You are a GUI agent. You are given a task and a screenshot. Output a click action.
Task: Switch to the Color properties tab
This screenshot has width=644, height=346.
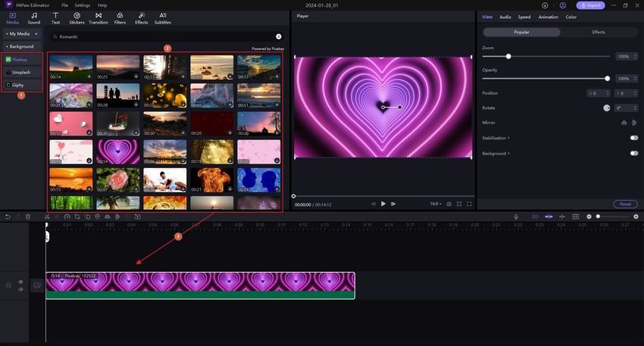coord(571,17)
